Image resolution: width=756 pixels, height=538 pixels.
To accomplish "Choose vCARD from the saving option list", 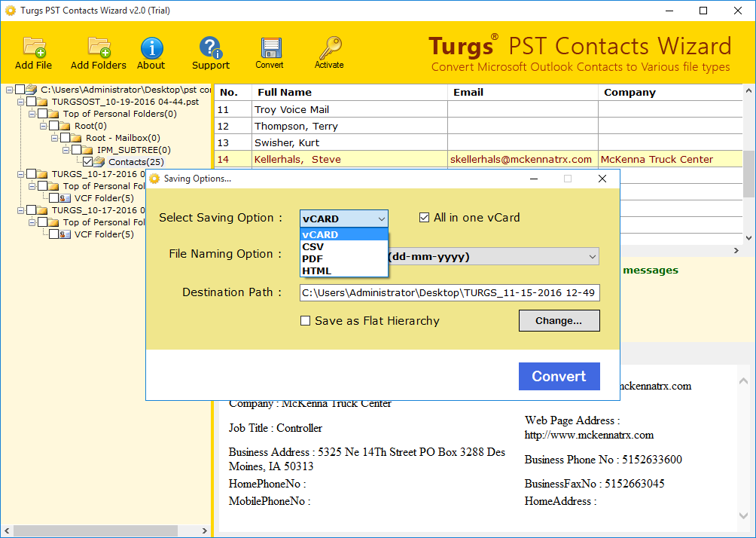I will coord(344,234).
